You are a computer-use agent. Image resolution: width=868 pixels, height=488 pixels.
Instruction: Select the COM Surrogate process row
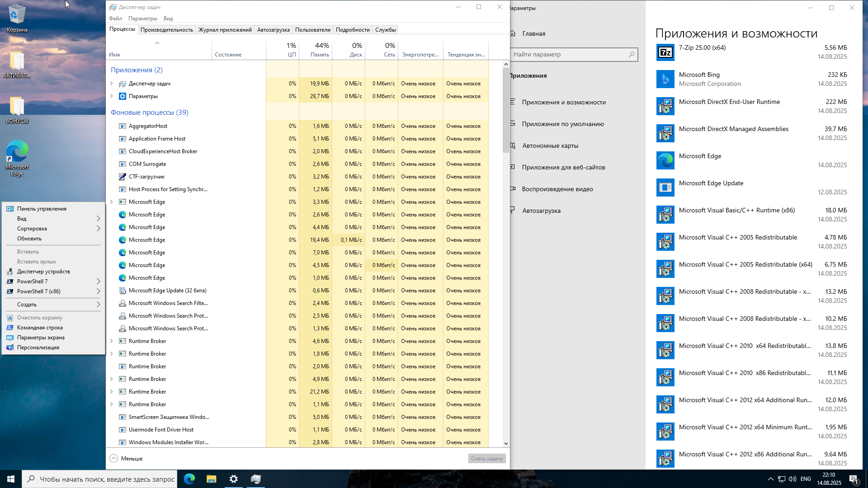click(x=297, y=164)
